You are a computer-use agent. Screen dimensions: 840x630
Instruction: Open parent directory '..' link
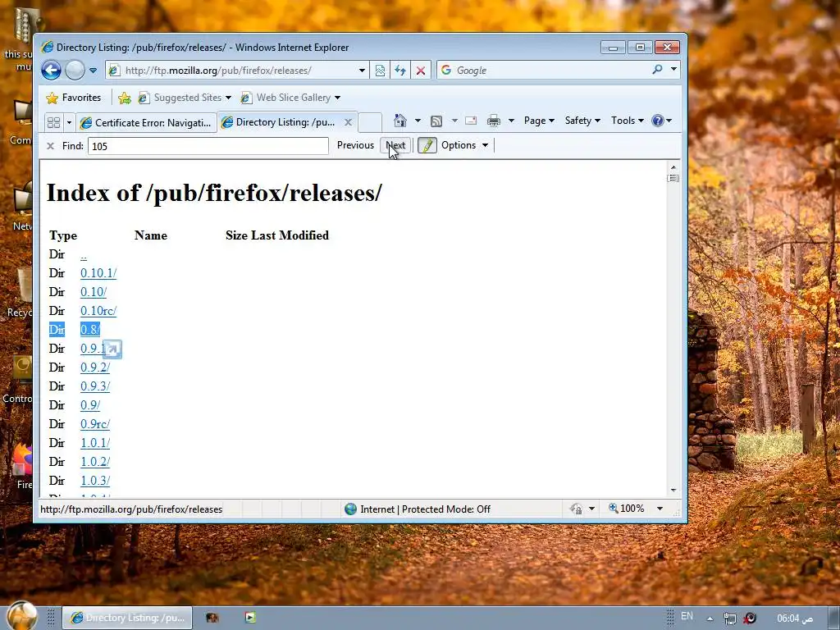[84, 255]
